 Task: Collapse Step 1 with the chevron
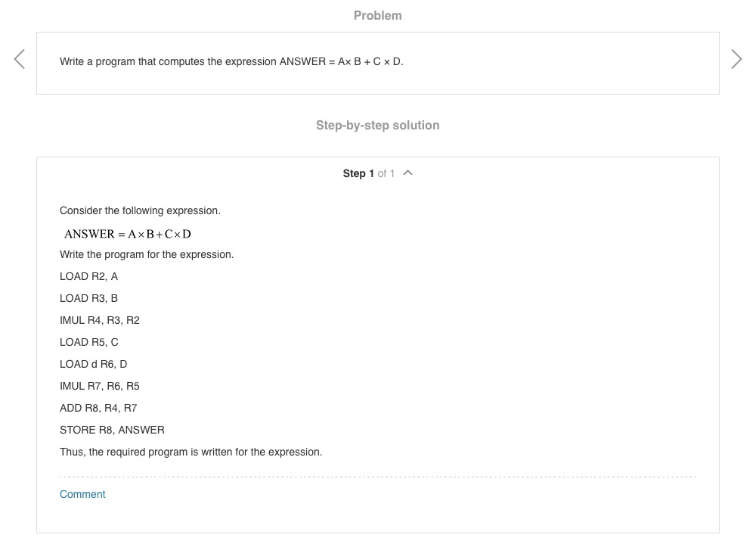tap(408, 173)
